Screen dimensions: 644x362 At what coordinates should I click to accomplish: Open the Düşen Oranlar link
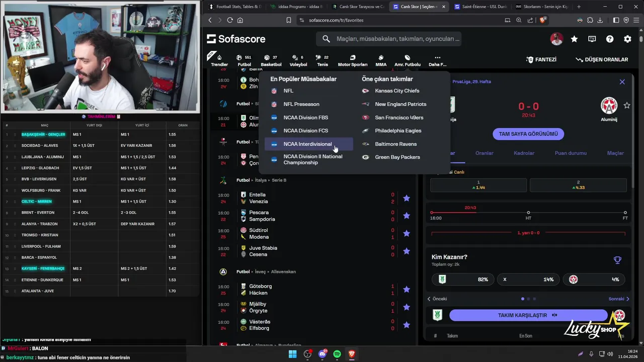click(601, 59)
